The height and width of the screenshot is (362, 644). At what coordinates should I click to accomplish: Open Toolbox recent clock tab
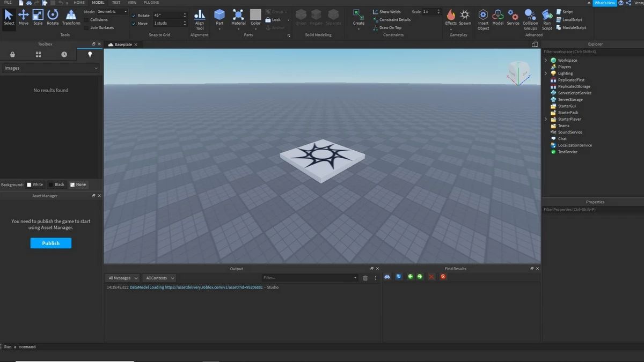(x=64, y=54)
